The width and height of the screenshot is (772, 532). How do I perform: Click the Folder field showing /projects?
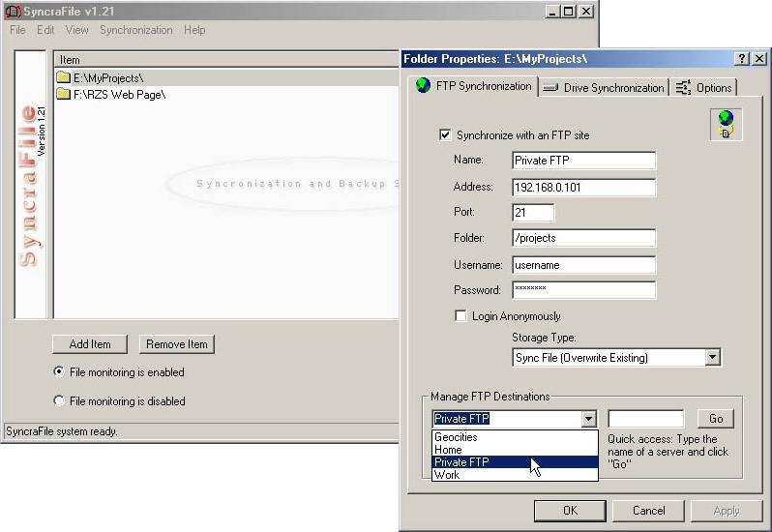pos(584,238)
